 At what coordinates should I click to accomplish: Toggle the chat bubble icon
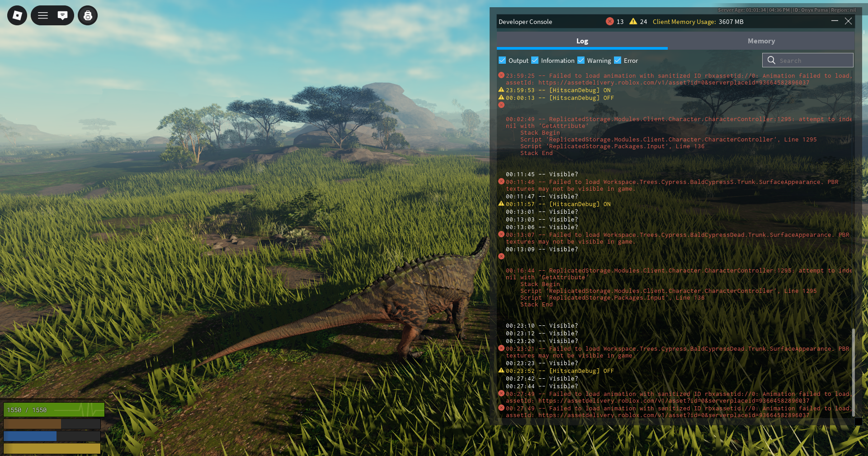pos(62,15)
